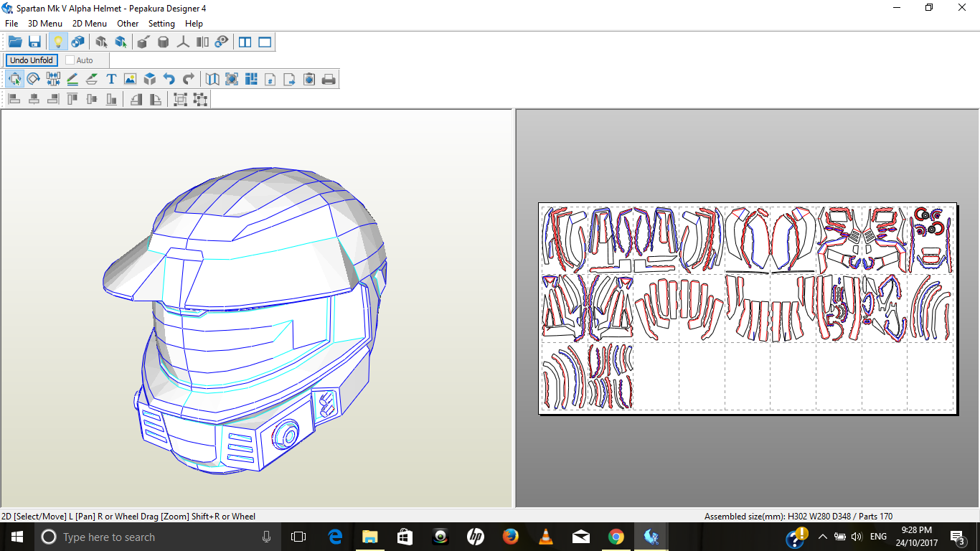The width and height of the screenshot is (980, 551).
Task: Click the arrange parts blue tiles icon
Action: pyautogui.click(x=251, y=79)
